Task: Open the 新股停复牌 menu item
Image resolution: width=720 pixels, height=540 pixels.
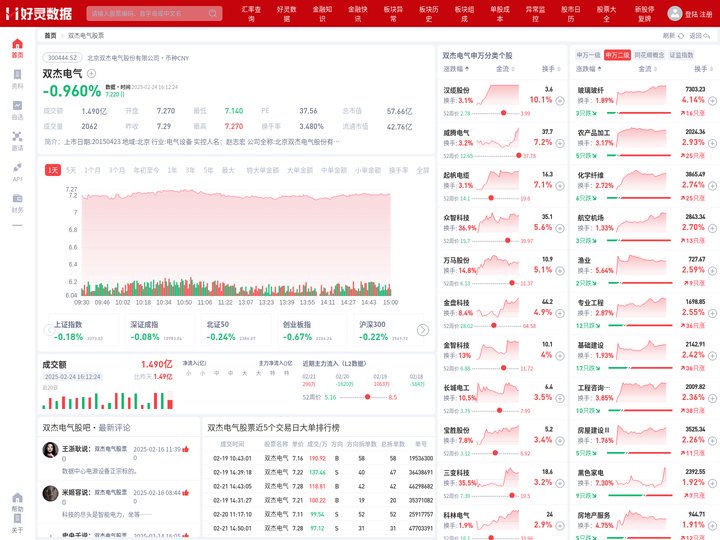Action: 645,14
